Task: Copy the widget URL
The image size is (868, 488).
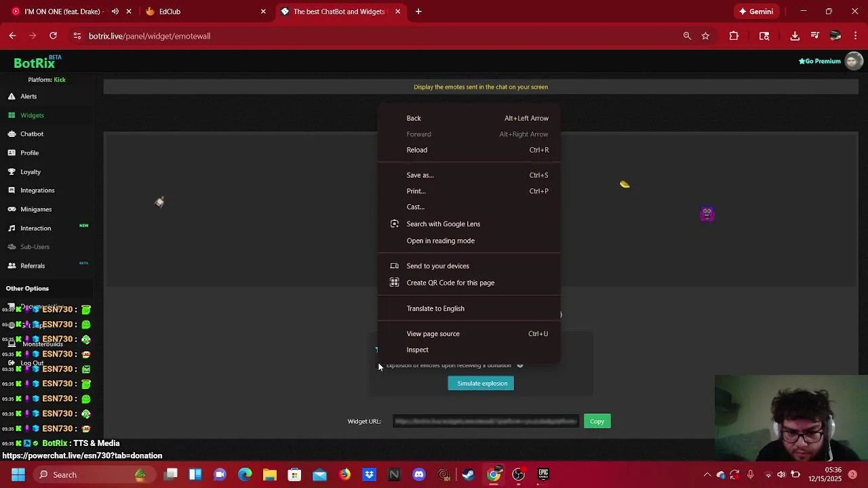Action: point(597,422)
